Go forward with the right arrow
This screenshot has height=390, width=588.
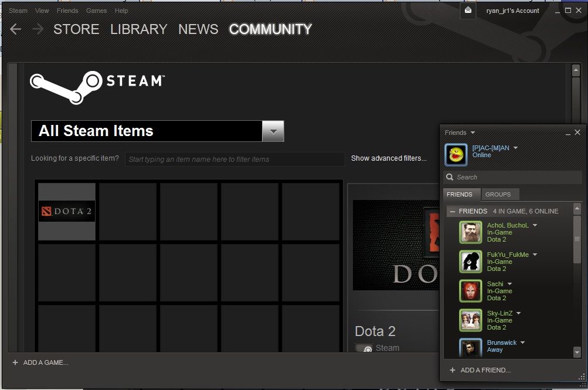[38, 29]
